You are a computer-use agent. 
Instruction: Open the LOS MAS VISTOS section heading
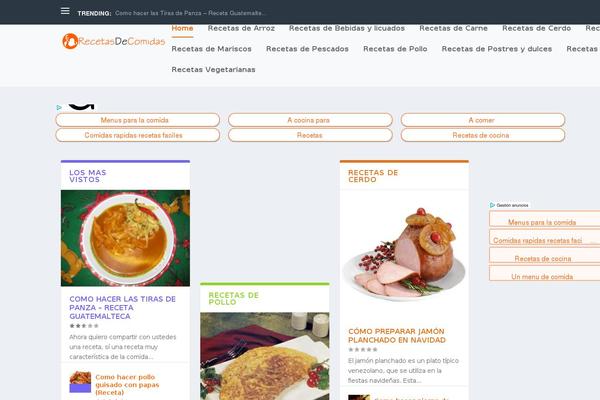[88, 176]
